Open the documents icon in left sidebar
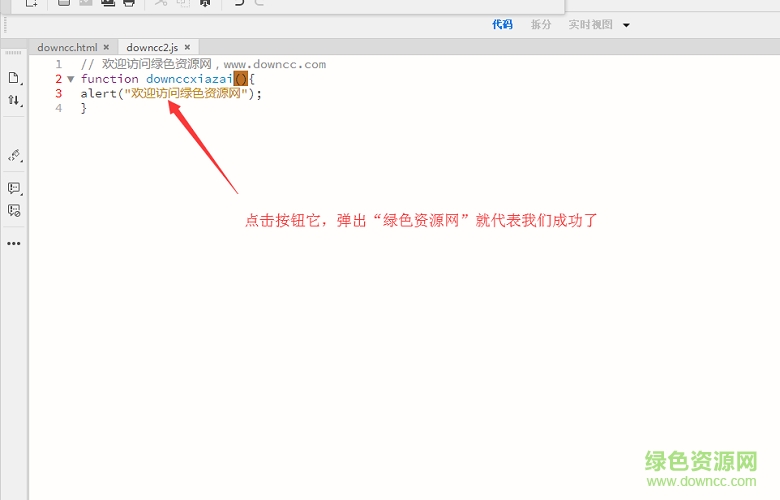The image size is (780, 500). (x=14, y=78)
